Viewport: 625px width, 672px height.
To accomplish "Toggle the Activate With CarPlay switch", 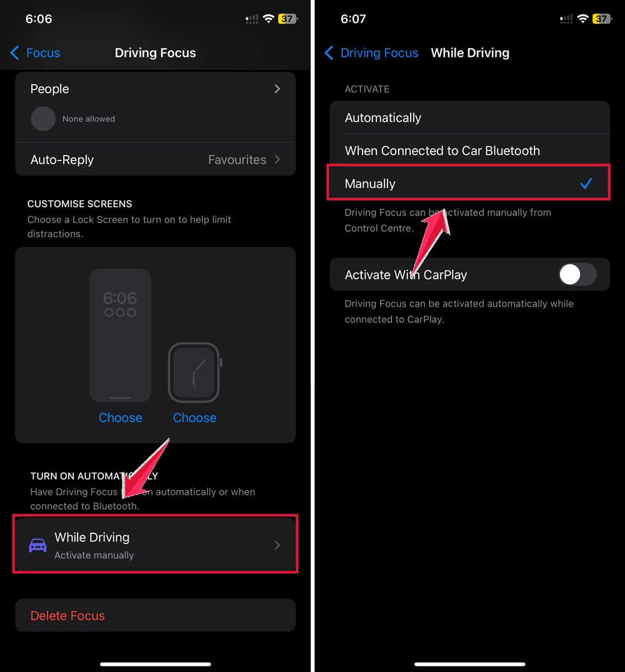I will coord(577,275).
